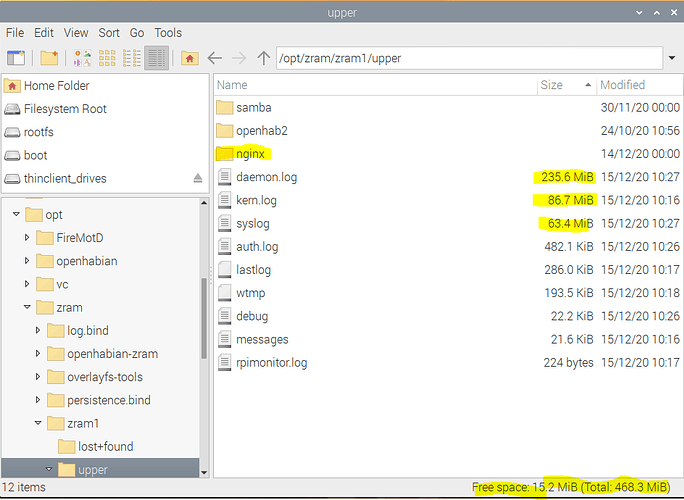684x500 pixels.
Task: Collapse the opt tree node
Action: (x=16, y=214)
